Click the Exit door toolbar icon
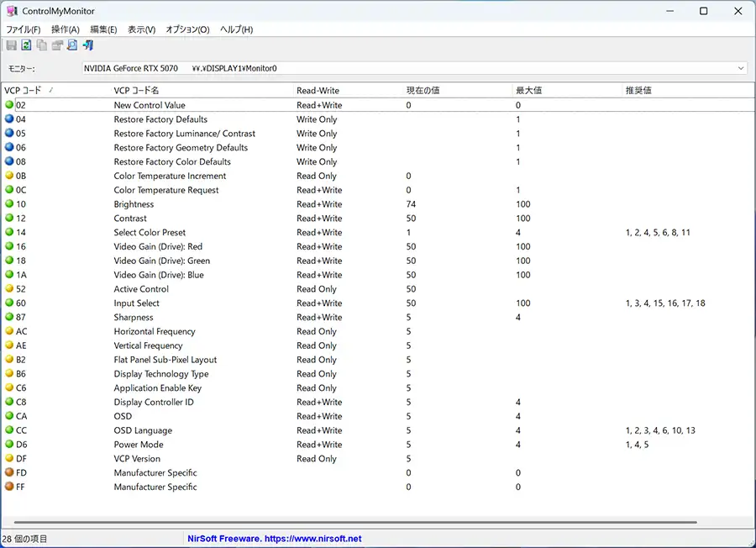This screenshot has width=756, height=548. click(87, 45)
